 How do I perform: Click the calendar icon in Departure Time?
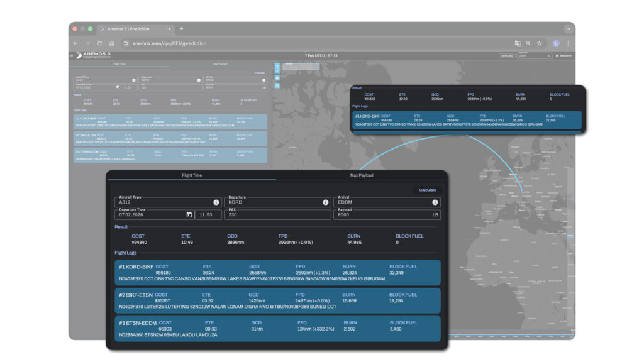click(189, 215)
